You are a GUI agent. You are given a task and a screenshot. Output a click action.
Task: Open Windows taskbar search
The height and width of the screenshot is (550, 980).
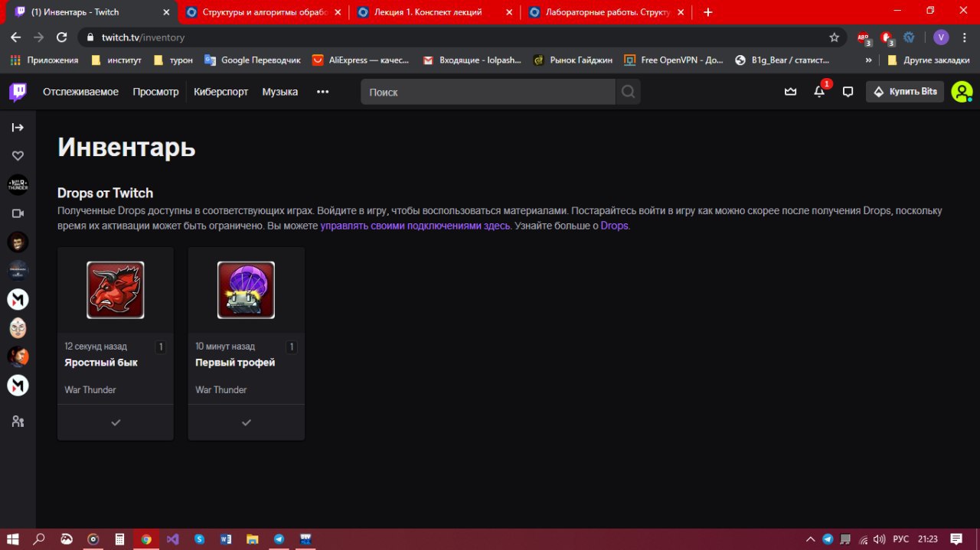39,539
